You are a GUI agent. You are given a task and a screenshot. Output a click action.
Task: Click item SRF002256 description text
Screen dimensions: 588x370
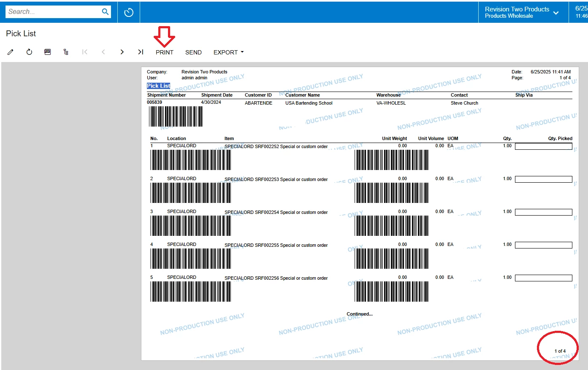[276, 278]
